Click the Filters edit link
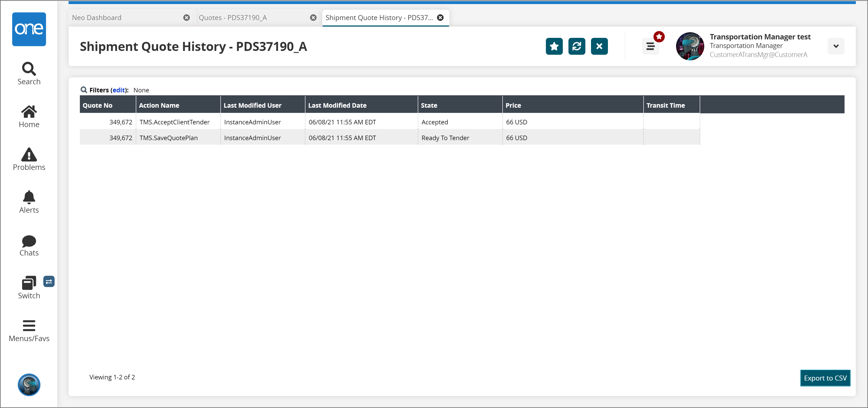The image size is (868, 408). pyautogui.click(x=119, y=90)
